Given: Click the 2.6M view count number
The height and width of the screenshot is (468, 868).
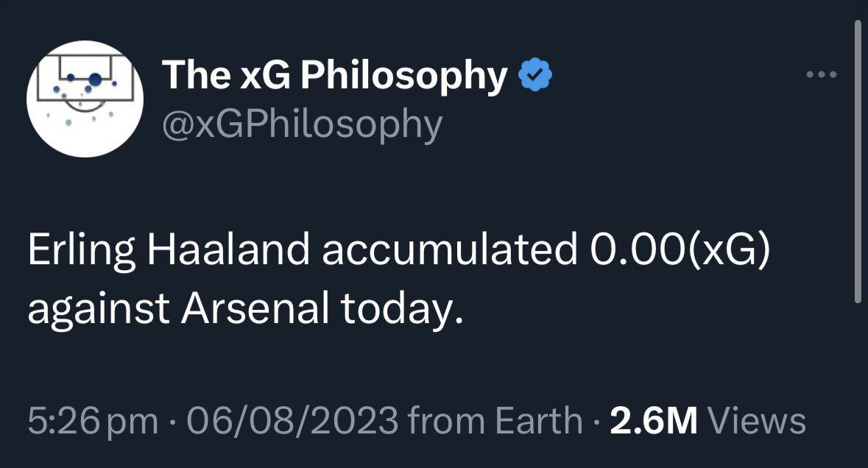Looking at the screenshot, I should click(x=654, y=422).
